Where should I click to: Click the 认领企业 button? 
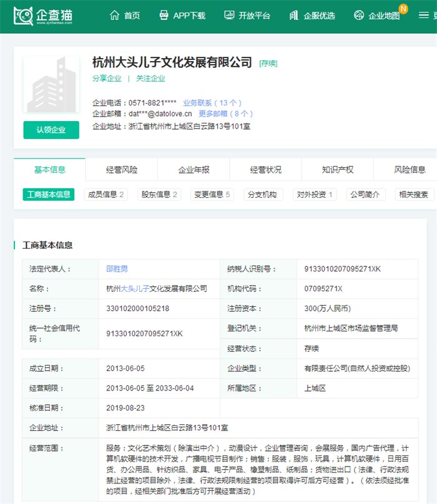pos(51,130)
